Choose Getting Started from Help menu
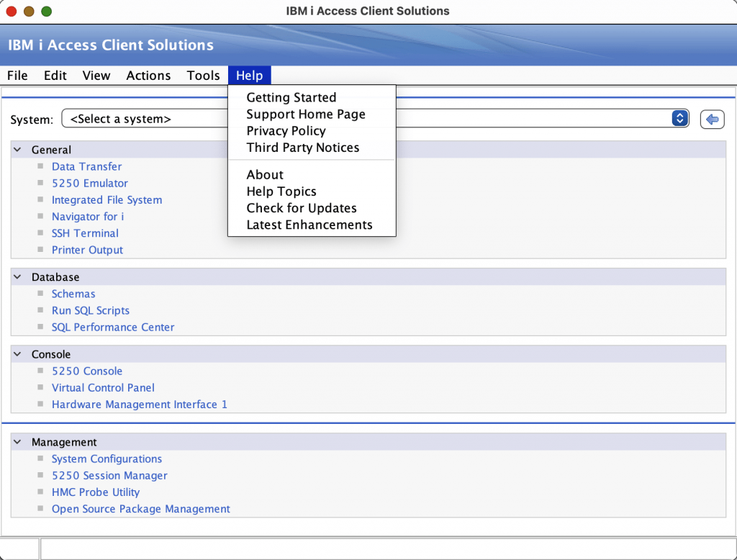737x560 pixels. 291,97
